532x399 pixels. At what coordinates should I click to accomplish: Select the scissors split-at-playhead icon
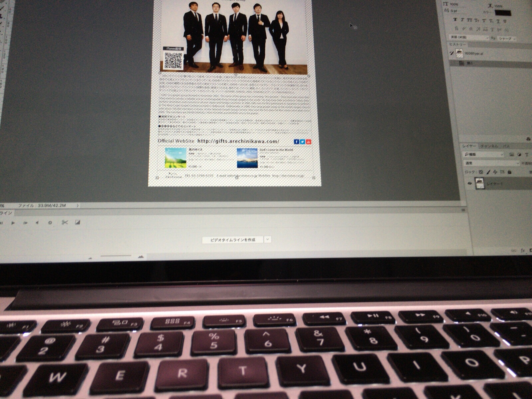65,222
